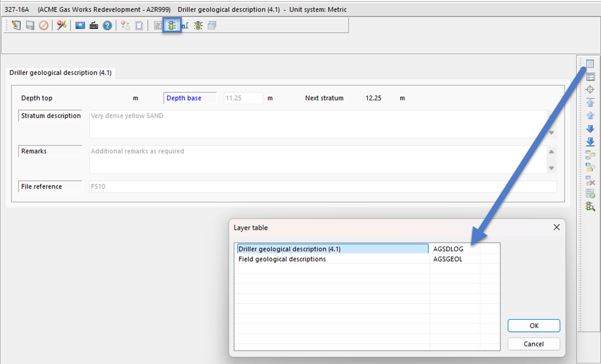The width and height of the screenshot is (601, 364).
Task: Go to next record with down arrow
Action: [590, 129]
